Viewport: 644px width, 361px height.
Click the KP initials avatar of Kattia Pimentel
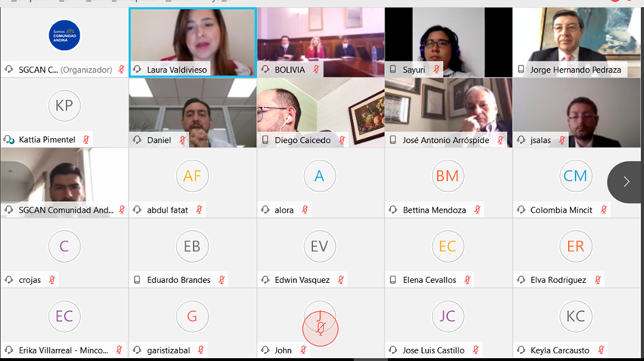coord(64,105)
